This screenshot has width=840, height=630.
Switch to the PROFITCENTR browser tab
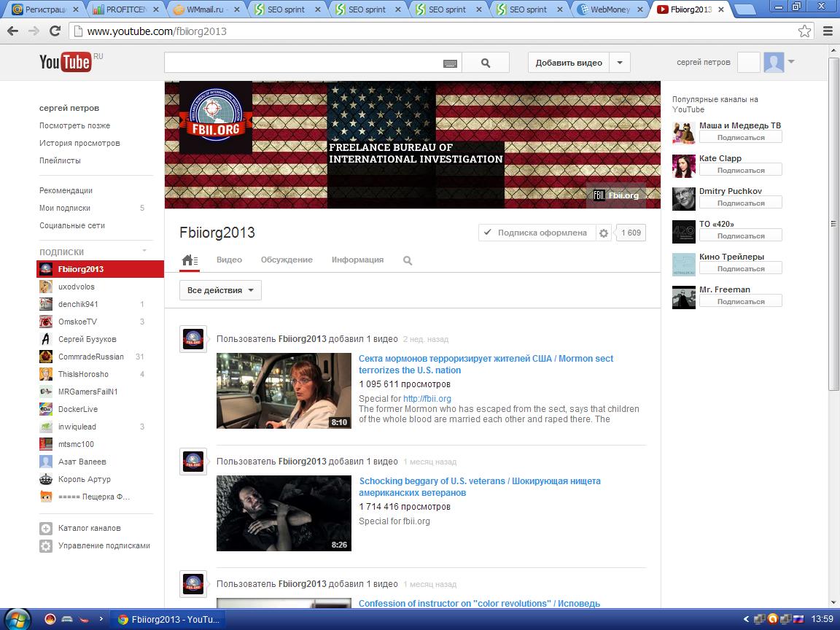point(125,9)
